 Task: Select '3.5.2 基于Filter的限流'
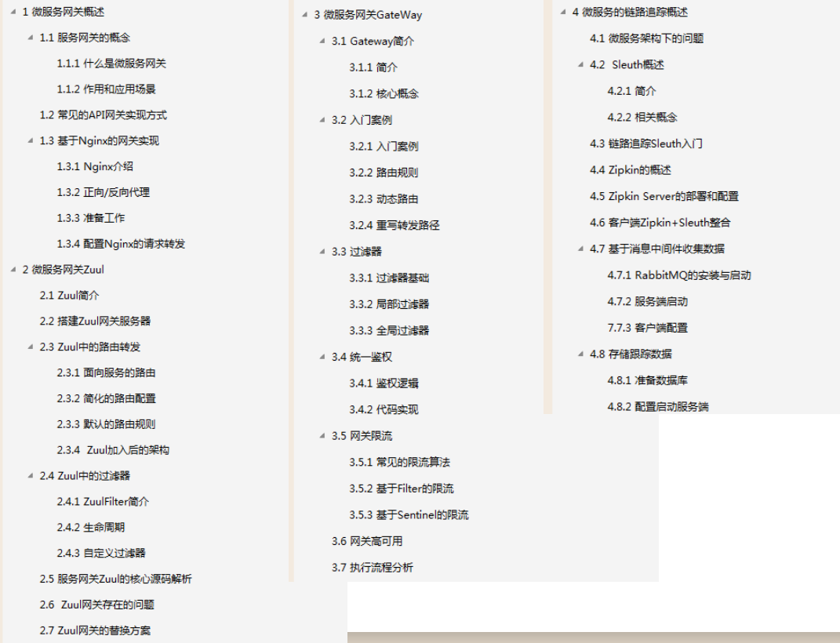tap(402, 489)
